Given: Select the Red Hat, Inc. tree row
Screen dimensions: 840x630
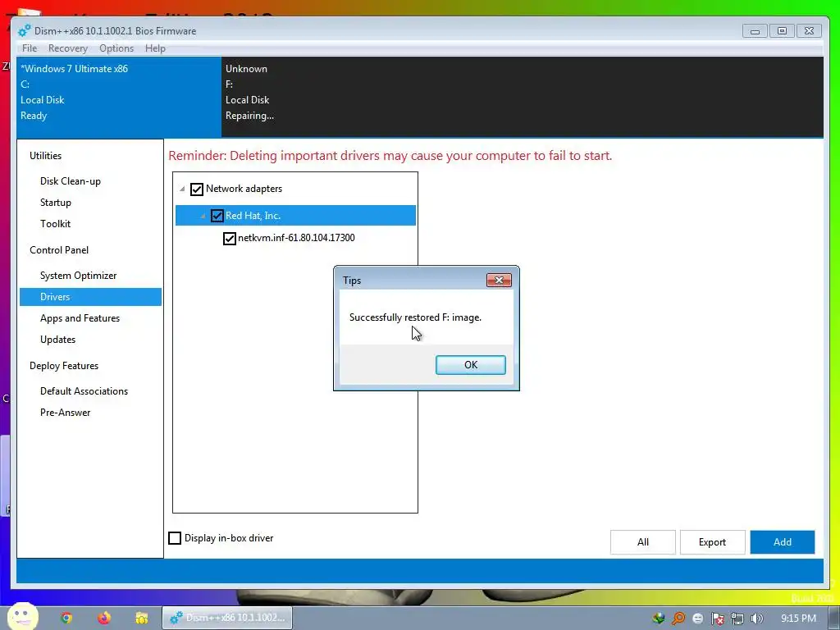Looking at the screenshot, I should (295, 216).
